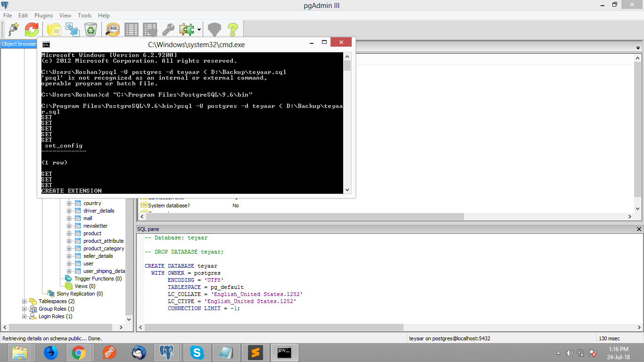This screenshot has width=644, height=362.
Task: Expand the country table node
Action: tap(69, 203)
